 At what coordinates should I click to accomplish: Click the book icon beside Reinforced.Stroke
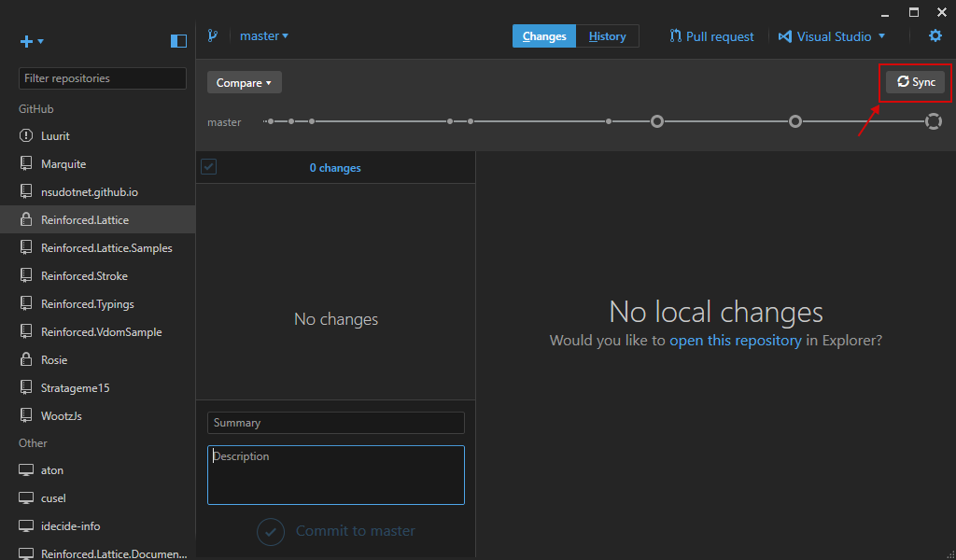pyautogui.click(x=26, y=275)
